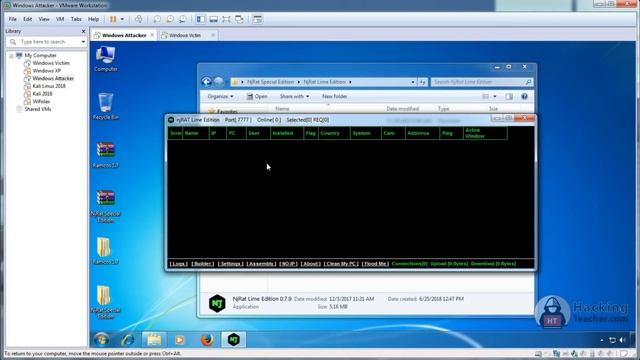Click the Explorer search box
This screenshot has width=640, height=360.
482,82
